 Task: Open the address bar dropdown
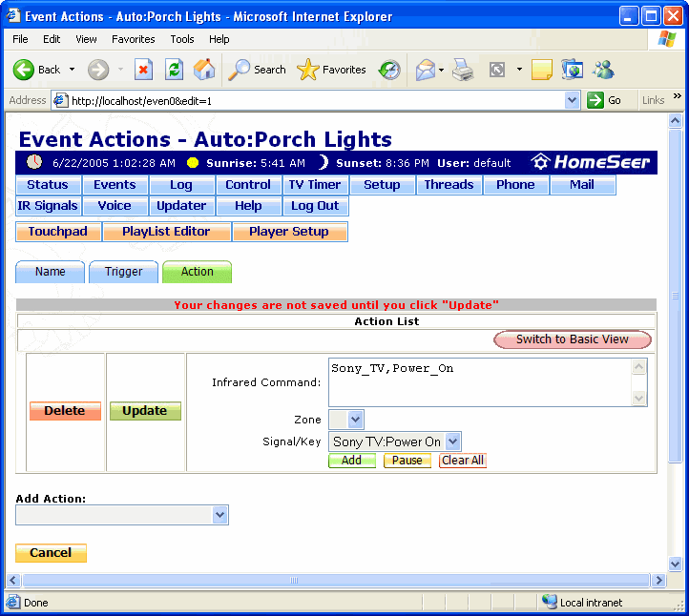[x=572, y=100]
